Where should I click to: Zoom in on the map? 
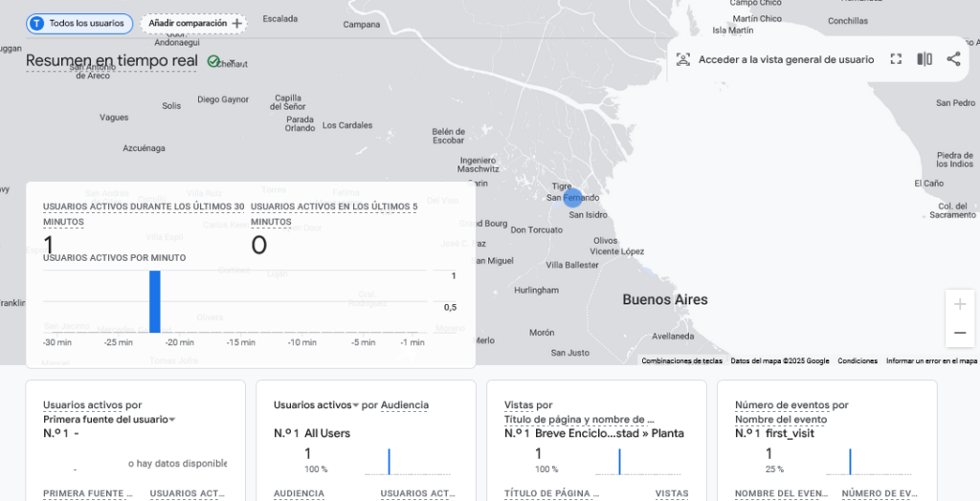[x=959, y=305]
